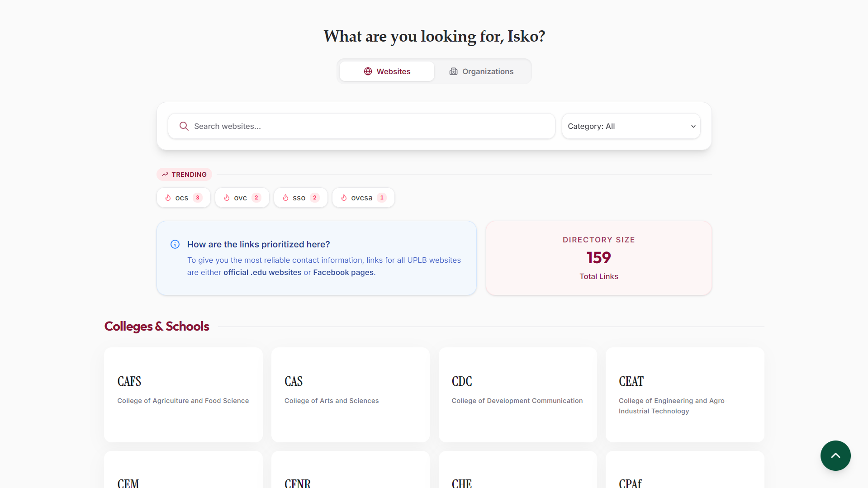Screen dimensions: 868x488
Task: Click the count badge 3 on ocs
Action: pyautogui.click(x=198, y=198)
